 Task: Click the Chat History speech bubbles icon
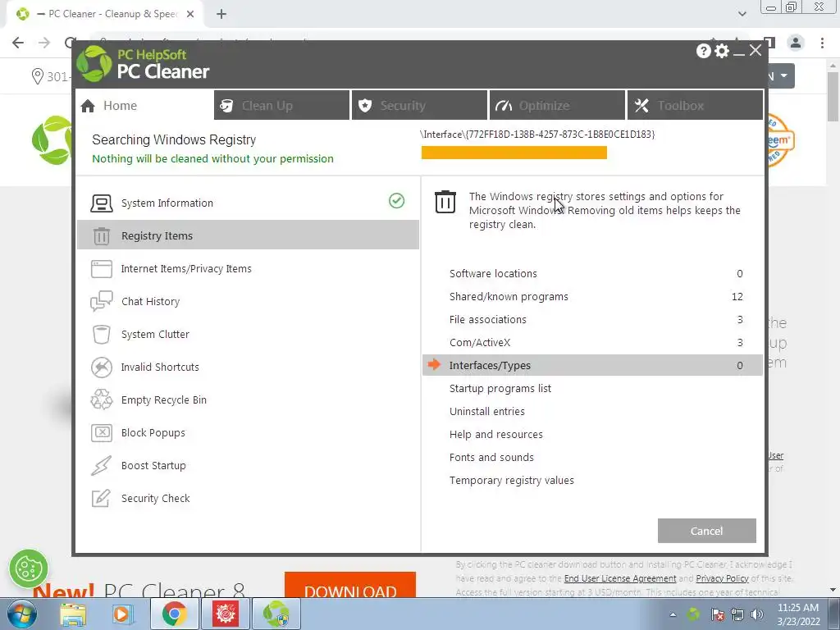tap(101, 301)
